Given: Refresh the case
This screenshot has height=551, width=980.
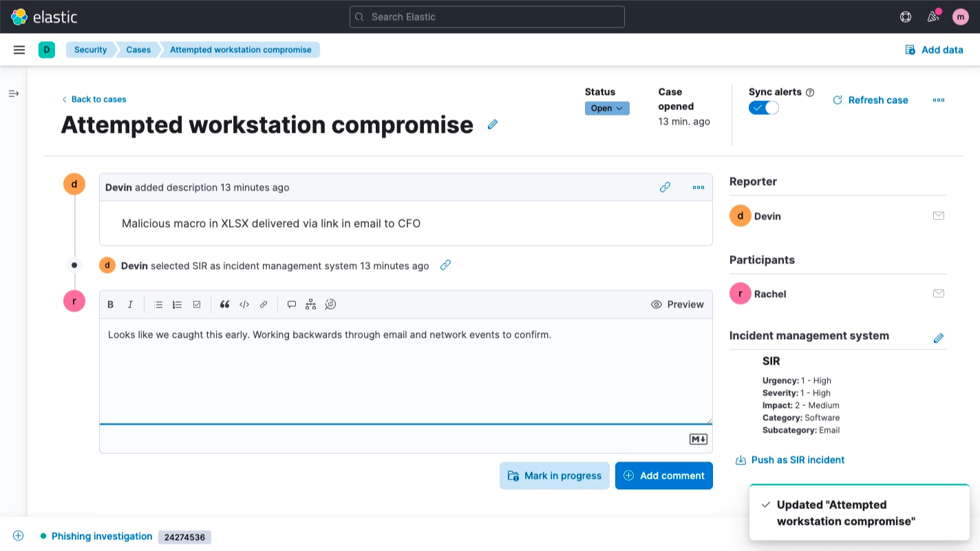Looking at the screenshot, I should click(871, 100).
